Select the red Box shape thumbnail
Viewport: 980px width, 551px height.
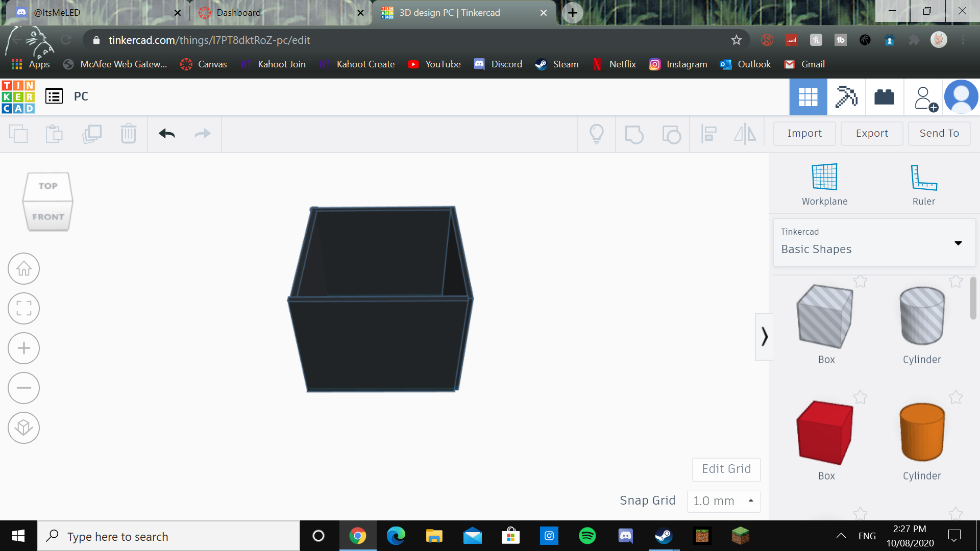coord(825,433)
